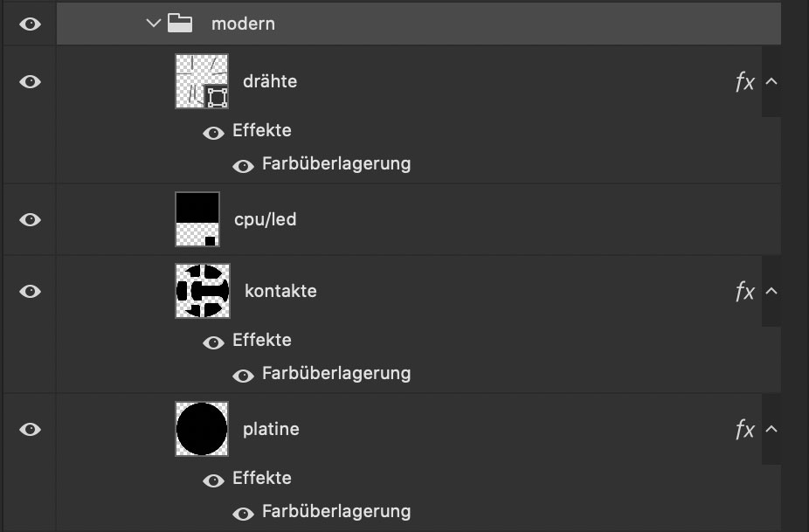Click the modern group folder icon
Image resolution: width=809 pixels, height=532 pixels.
180,24
